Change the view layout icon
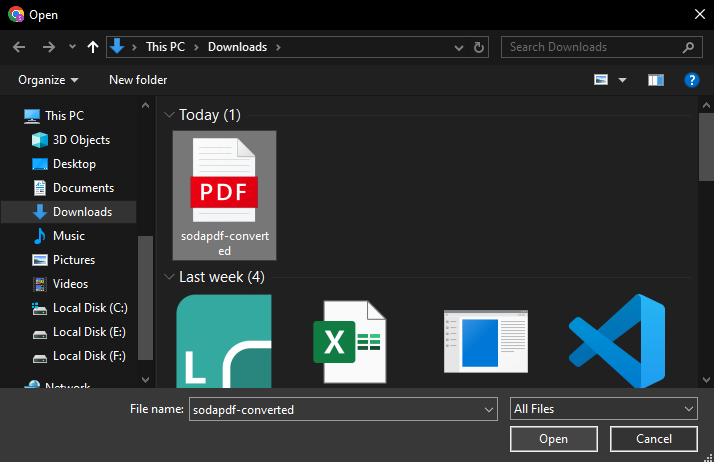This screenshot has height=462, width=714. 601,80
